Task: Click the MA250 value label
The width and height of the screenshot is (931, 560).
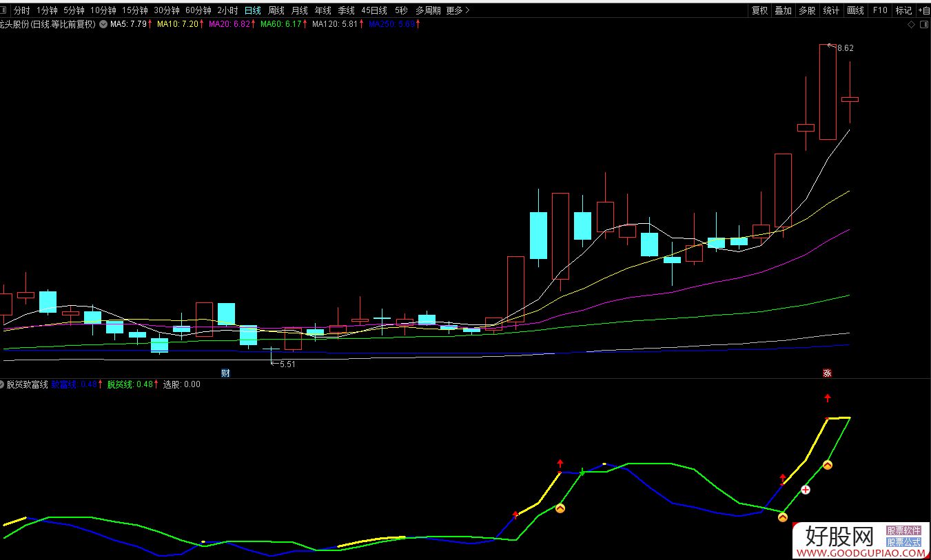Action: coord(392,24)
